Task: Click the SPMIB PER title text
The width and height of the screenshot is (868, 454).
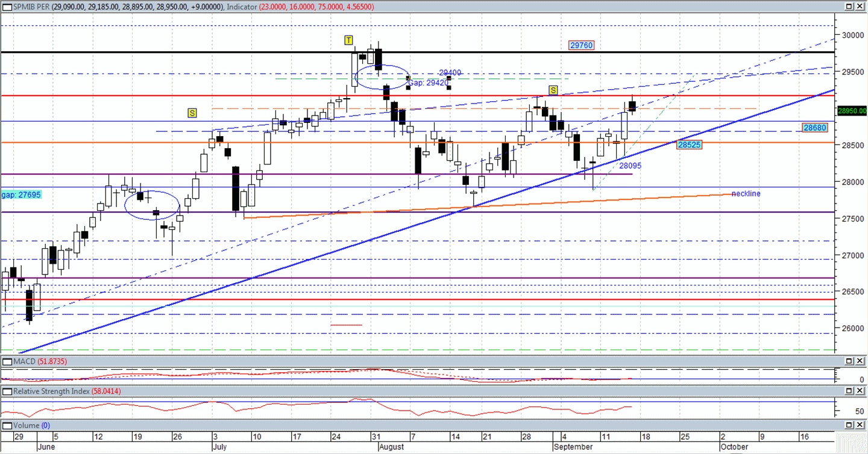Action: (31, 7)
